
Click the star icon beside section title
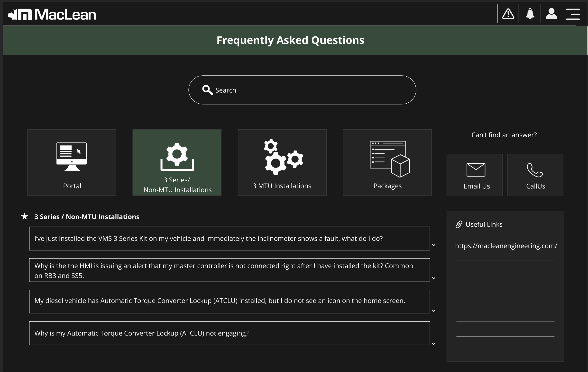[x=24, y=216]
